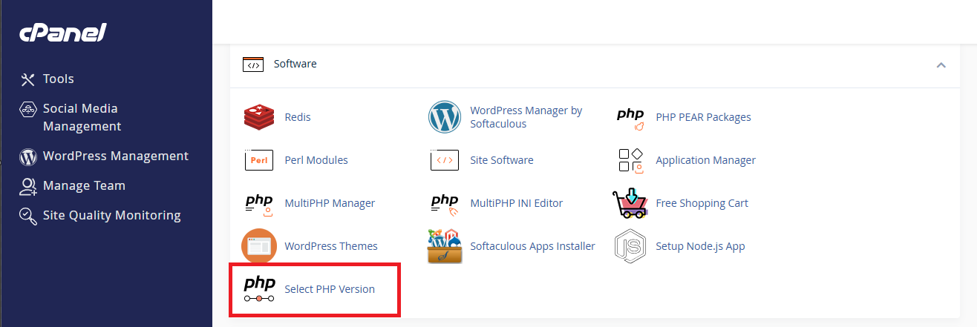Open the Site Software icon

tap(445, 160)
